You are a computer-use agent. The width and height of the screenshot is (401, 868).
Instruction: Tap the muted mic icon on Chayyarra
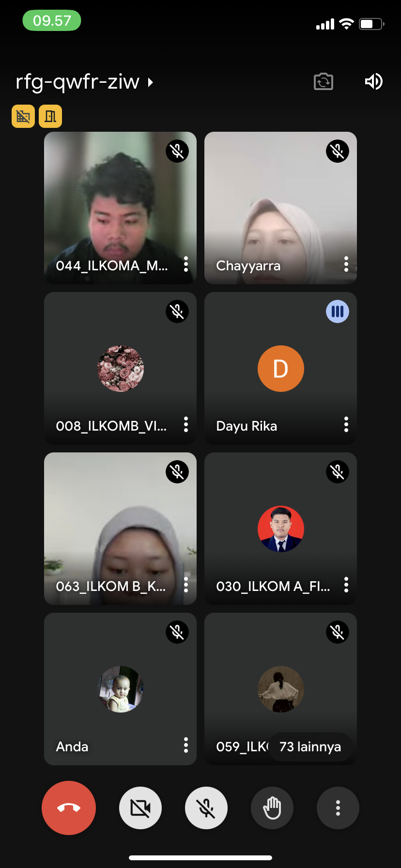pyautogui.click(x=338, y=151)
